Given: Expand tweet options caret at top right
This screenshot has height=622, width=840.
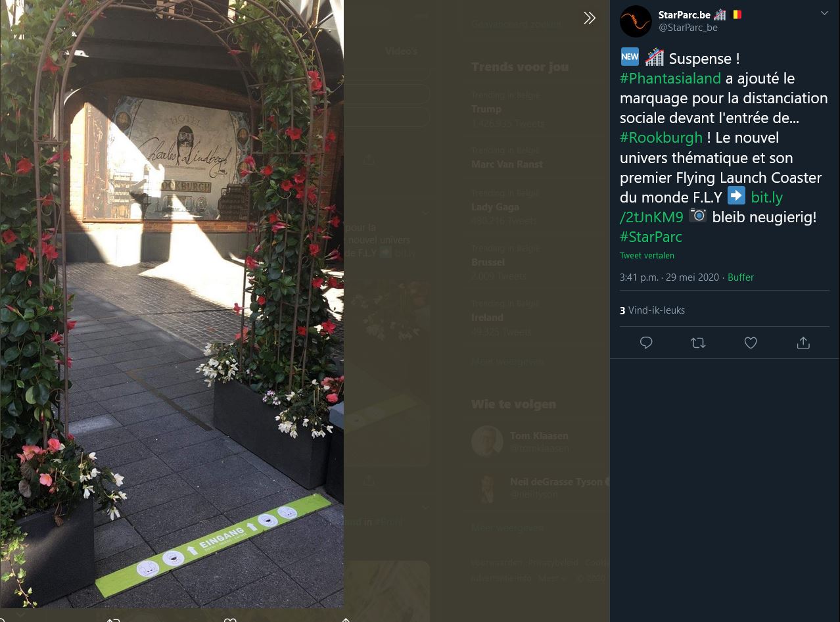Looking at the screenshot, I should (x=824, y=13).
